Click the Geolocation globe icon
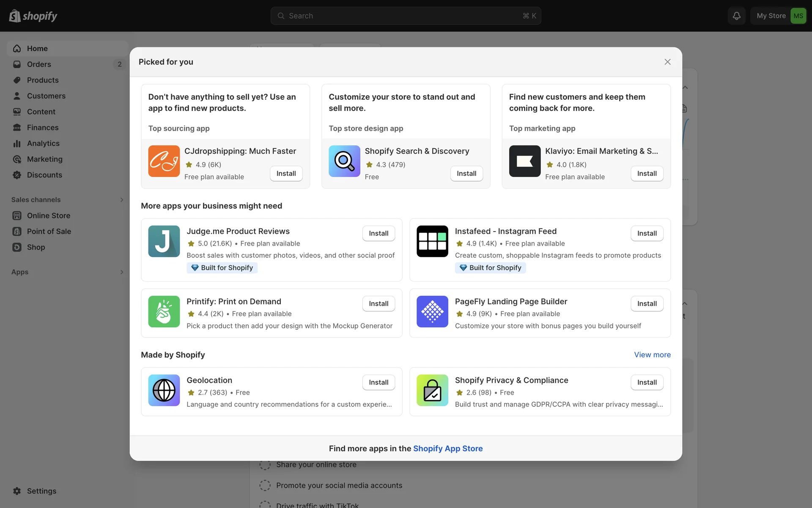Viewport: 812px width, 508px height. (x=164, y=390)
